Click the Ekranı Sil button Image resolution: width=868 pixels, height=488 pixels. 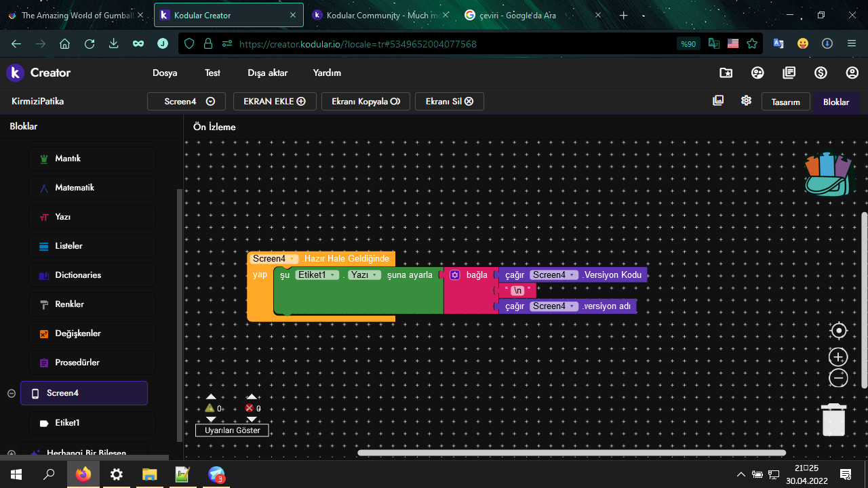[x=449, y=101]
